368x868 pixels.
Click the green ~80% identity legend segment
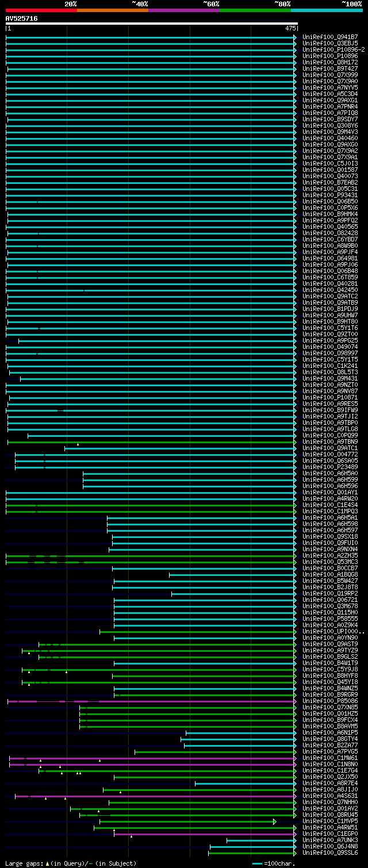(x=255, y=10)
